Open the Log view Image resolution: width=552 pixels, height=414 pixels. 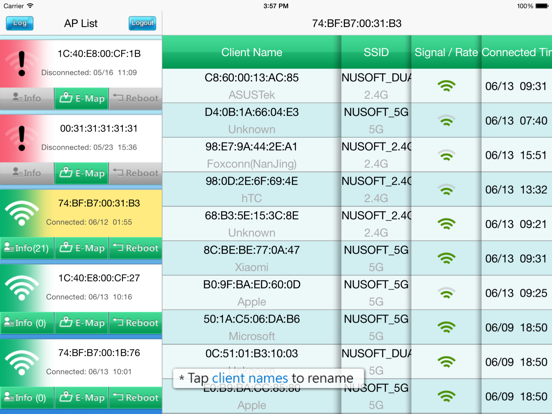coord(20,23)
